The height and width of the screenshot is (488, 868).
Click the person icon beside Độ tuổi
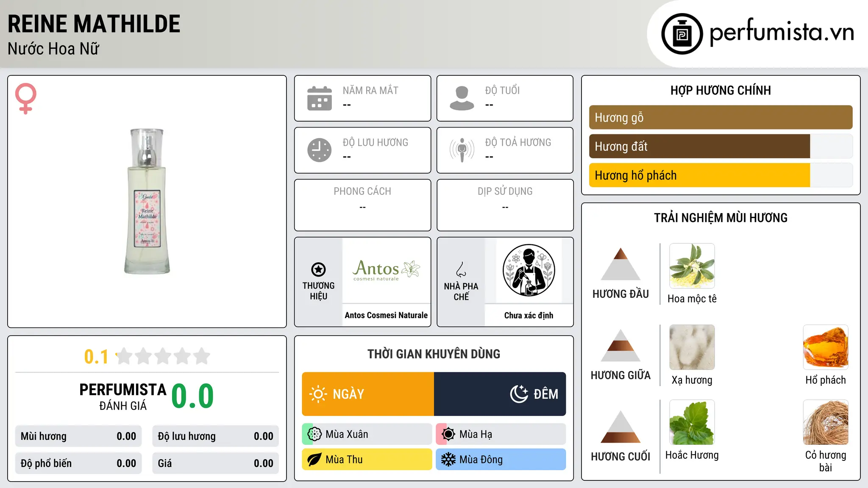[462, 98]
